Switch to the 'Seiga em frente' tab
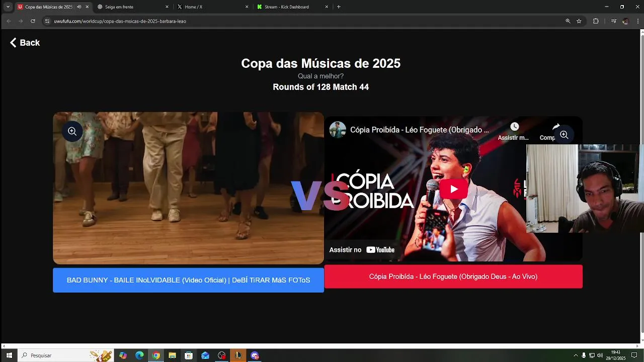Screen dimensions: 644x362 (x=133, y=7)
